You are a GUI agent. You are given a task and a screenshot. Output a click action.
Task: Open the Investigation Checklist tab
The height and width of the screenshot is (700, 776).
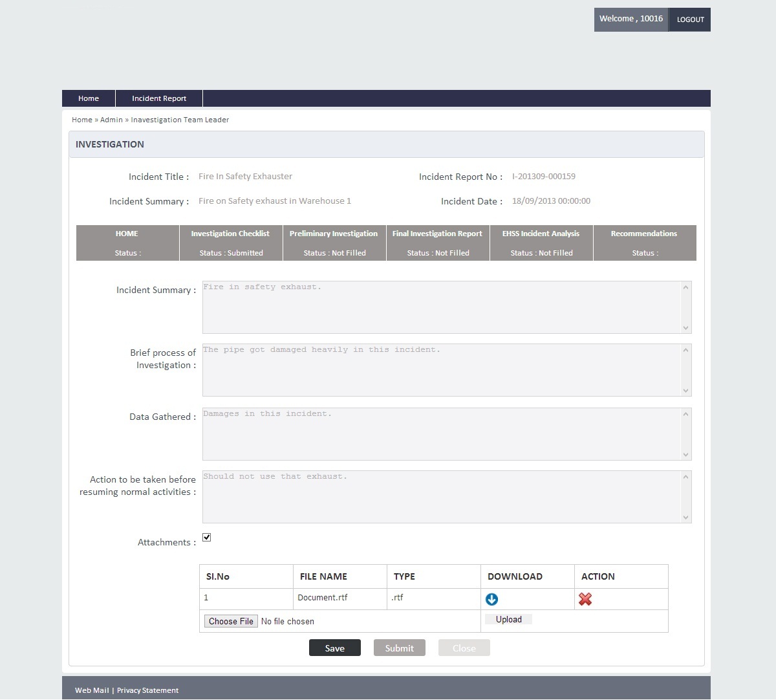[x=231, y=243]
